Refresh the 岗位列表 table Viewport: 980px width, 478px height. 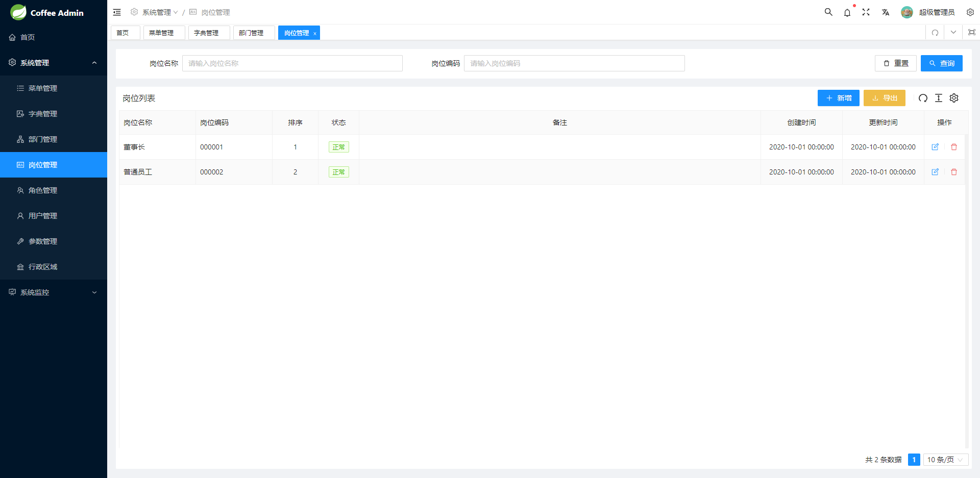(x=923, y=98)
